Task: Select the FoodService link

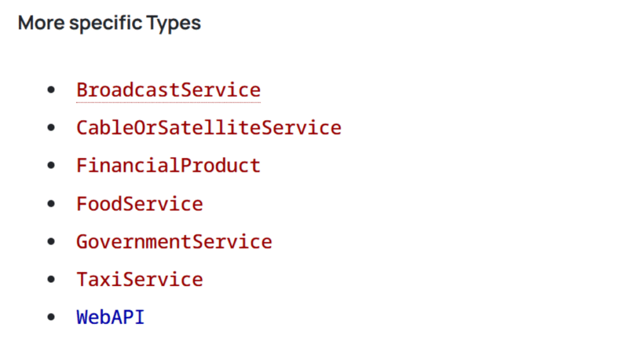Action: 140,204
